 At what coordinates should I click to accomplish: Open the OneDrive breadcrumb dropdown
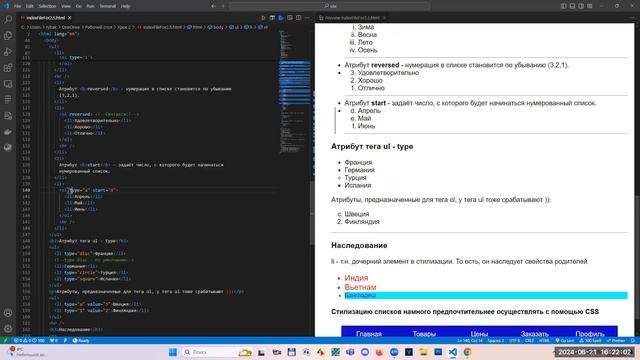click(71, 27)
